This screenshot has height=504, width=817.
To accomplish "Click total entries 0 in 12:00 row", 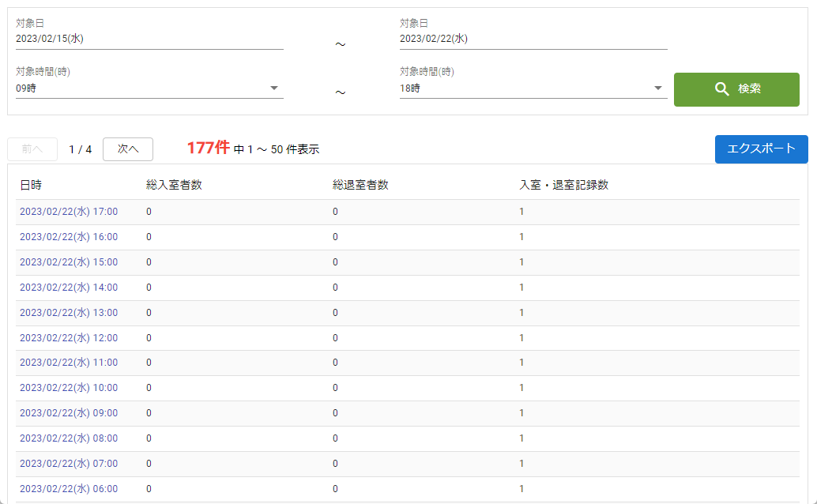I will [x=149, y=338].
